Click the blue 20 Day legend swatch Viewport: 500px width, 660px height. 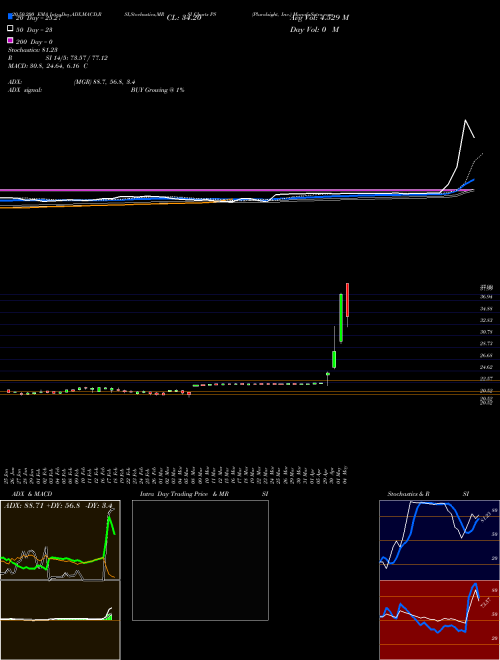(10, 16)
